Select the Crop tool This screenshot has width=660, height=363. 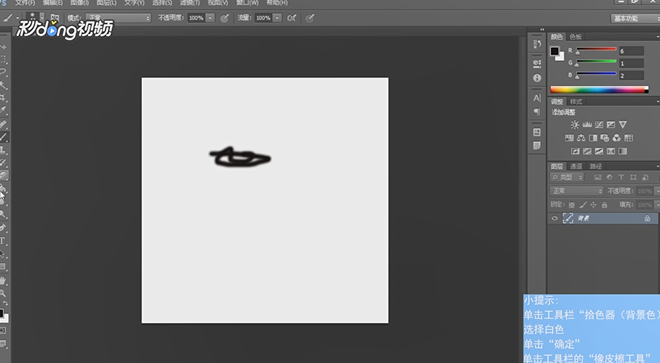[x=3, y=98]
